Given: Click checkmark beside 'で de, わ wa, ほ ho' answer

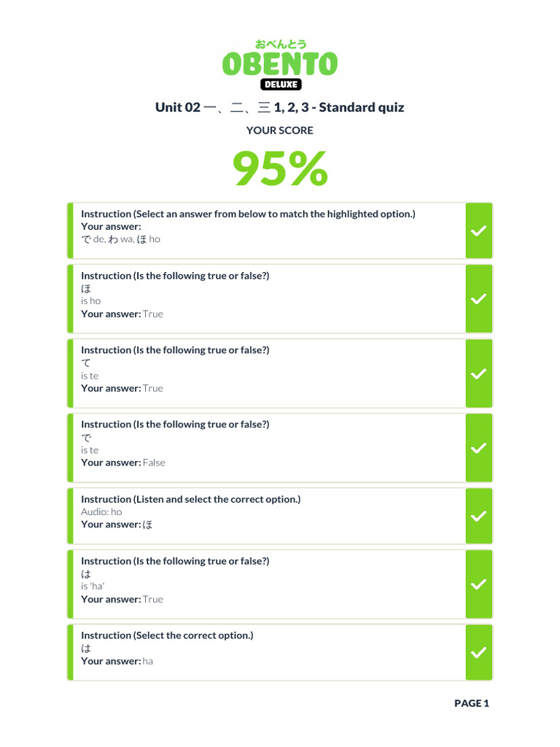Looking at the screenshot, I should click(478, 231).
